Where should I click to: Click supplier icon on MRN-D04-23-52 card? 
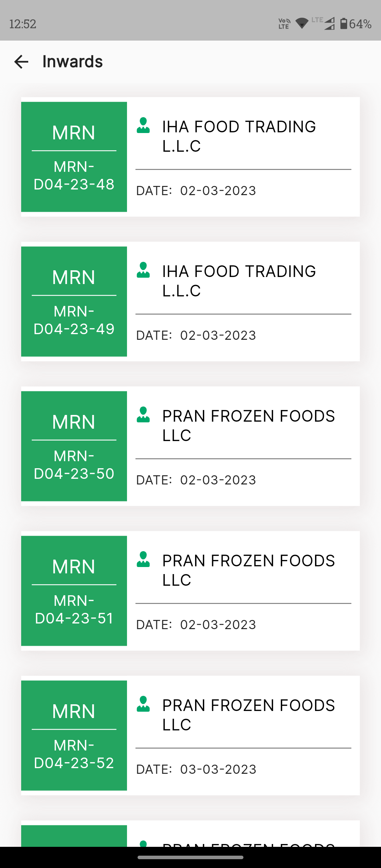(x=143, y=704)
